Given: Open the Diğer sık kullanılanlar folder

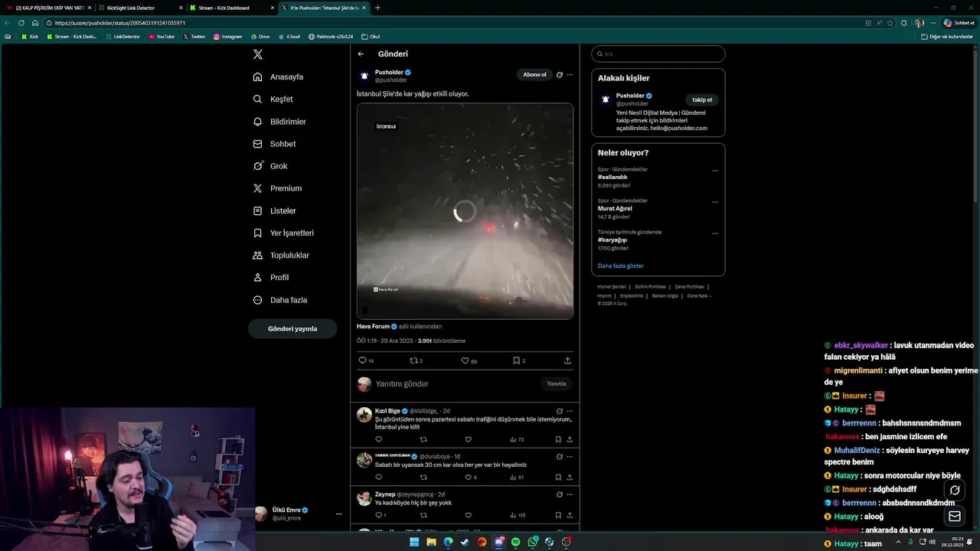Looking at the screenshot, I should pyautogui.click(x=947, y=37).
